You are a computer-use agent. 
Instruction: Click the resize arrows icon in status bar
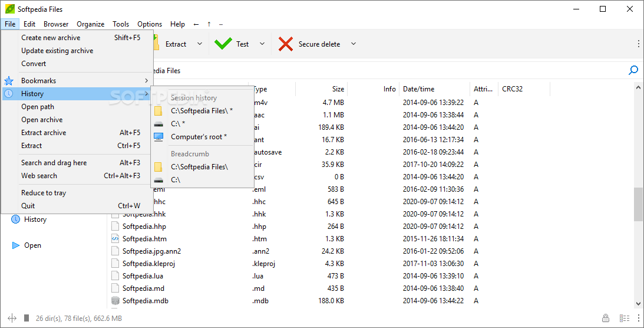[12, 318]
